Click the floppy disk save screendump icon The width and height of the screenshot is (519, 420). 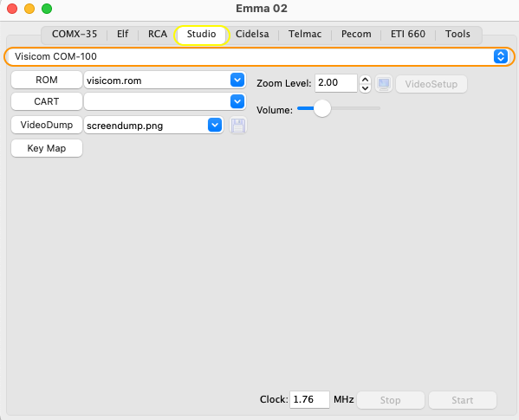tap(238, 126)
